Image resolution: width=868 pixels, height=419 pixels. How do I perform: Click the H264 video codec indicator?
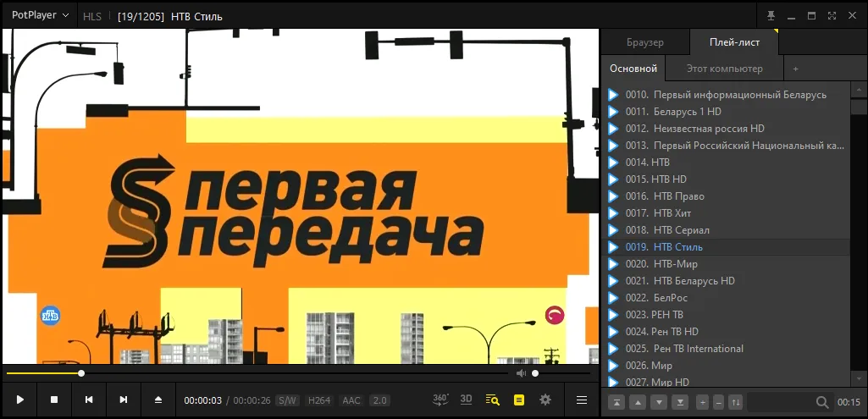point(319,400)
